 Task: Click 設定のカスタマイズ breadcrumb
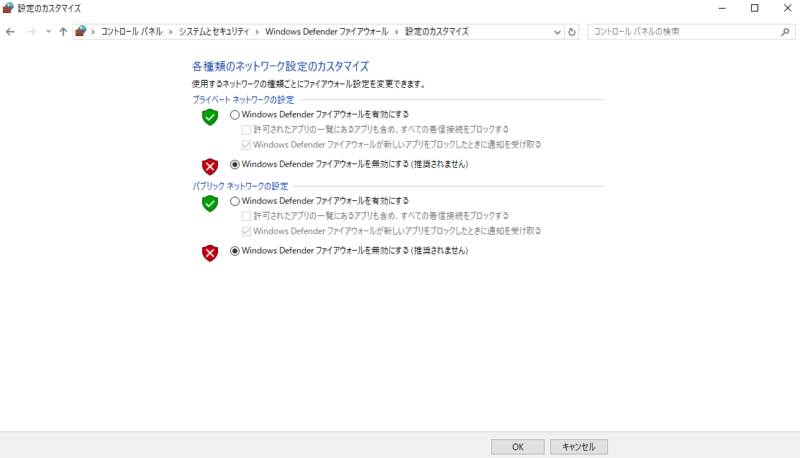point(437,32)
